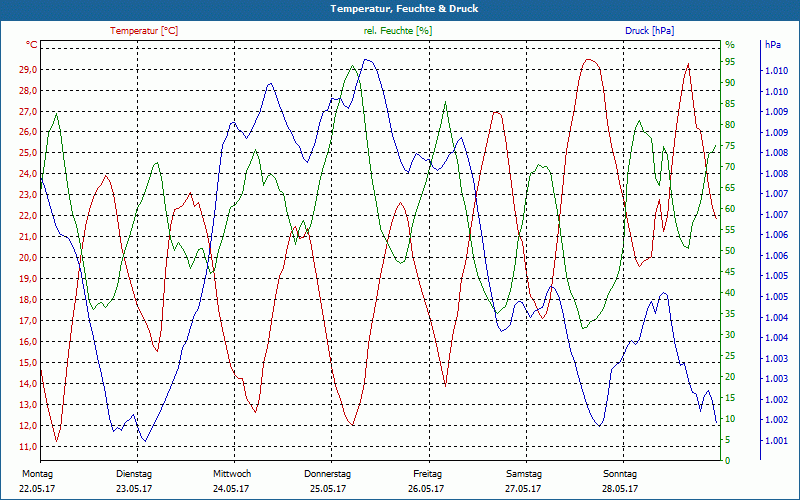Click the green '80' humidity axis value
Image resolution: width=800 pixels, height=500 pixels.
pos(730,124)
